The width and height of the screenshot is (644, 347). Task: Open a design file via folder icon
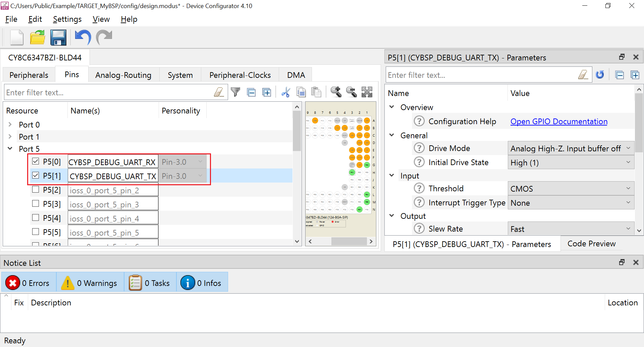point(38,37)
